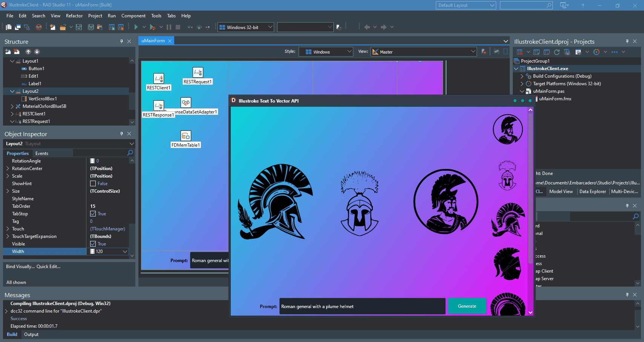This screenshot has width=644, height=342.
Task: Uncheck the Visible property checkbox
Action: click(93, 244)
